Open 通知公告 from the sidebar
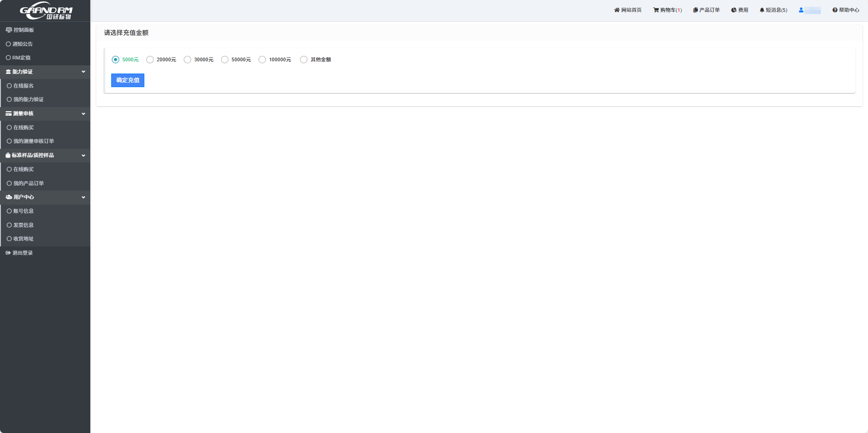Image resolution: width=868 pixels, height=433 pixels. click(x=23, y=44)
